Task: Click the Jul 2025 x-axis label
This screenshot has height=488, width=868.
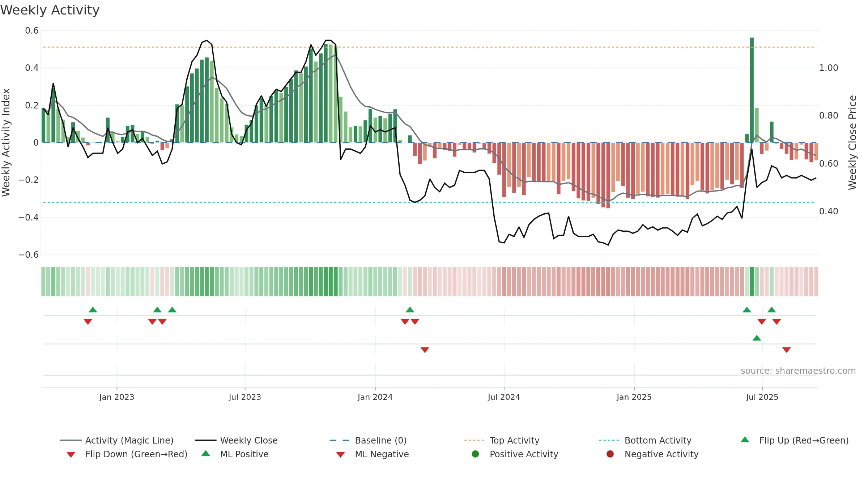Action: pos(762,397)
